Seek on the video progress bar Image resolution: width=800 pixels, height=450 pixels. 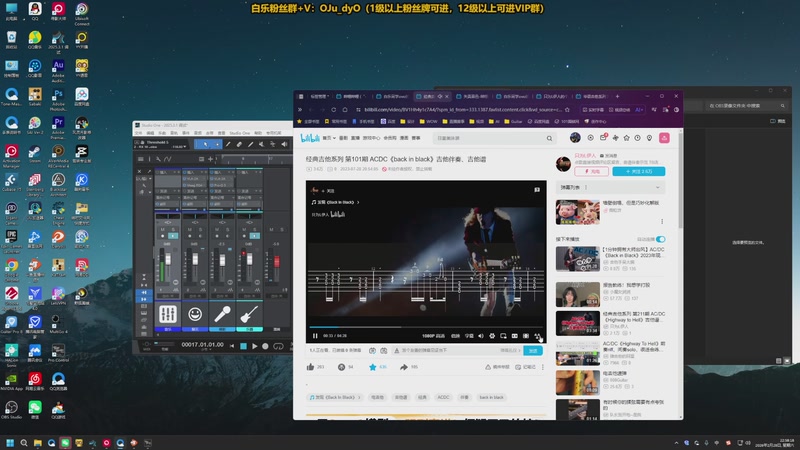[x=426, y=327]
